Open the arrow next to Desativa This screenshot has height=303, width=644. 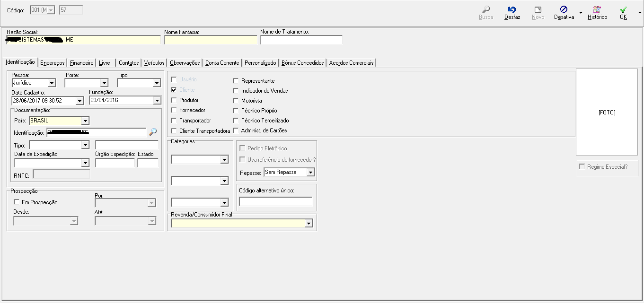(581, 13)
